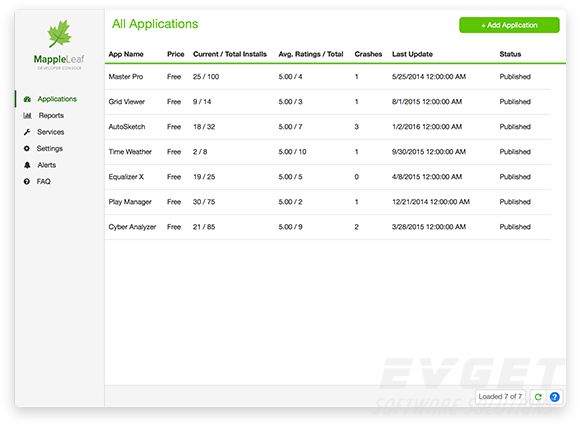Open the Reports menu item

51,115
